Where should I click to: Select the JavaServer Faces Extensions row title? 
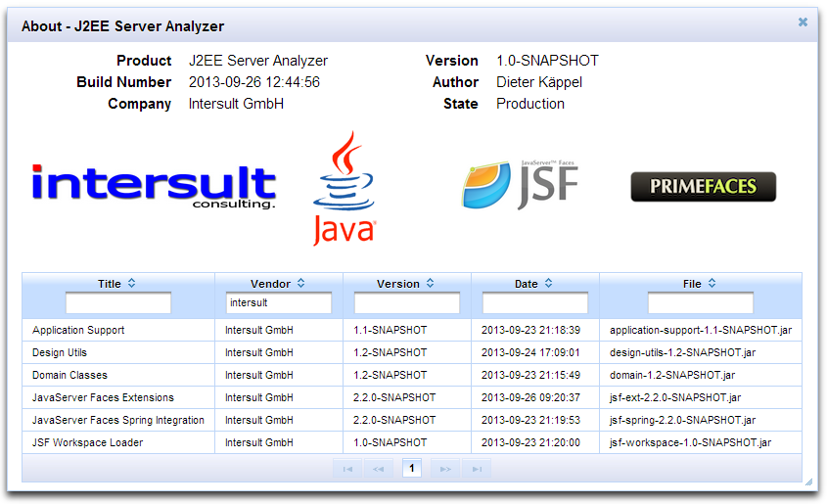click(103, 397)
